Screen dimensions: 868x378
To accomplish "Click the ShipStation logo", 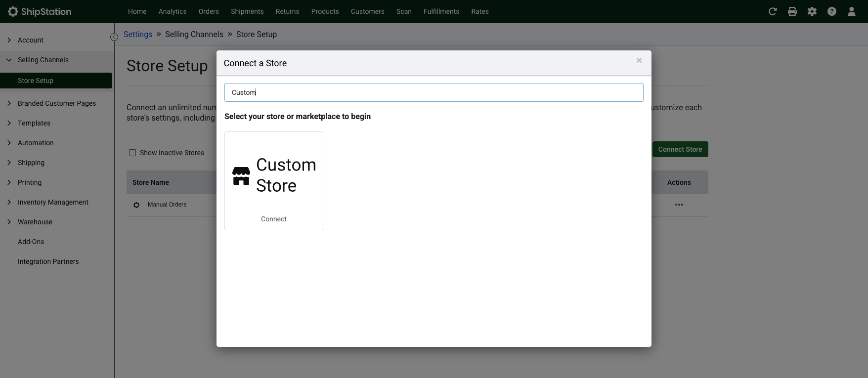I will tap(40, 11).
